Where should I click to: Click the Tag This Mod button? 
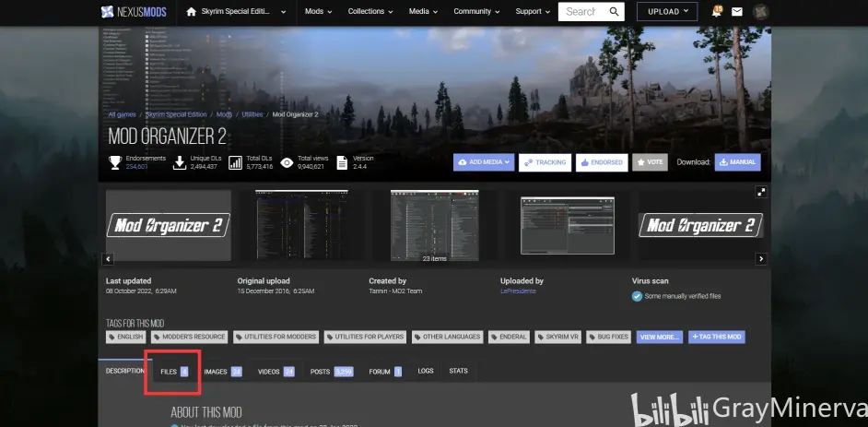[x=717, y=337]
